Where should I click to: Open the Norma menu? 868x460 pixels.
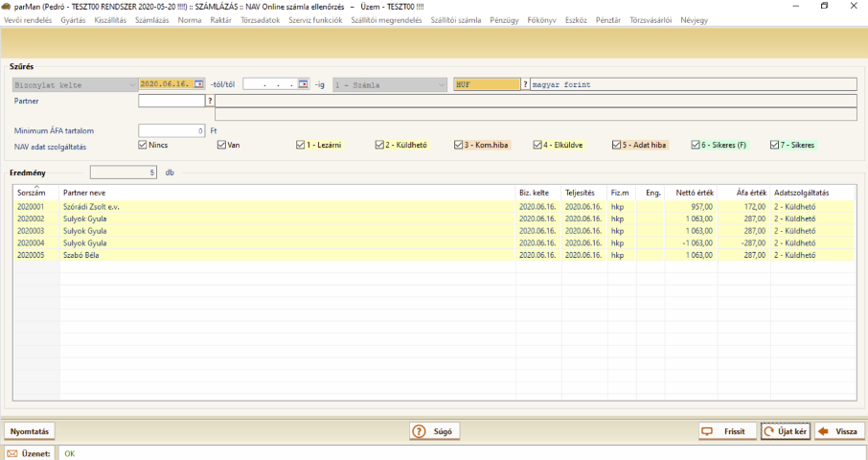pos(190,20)
